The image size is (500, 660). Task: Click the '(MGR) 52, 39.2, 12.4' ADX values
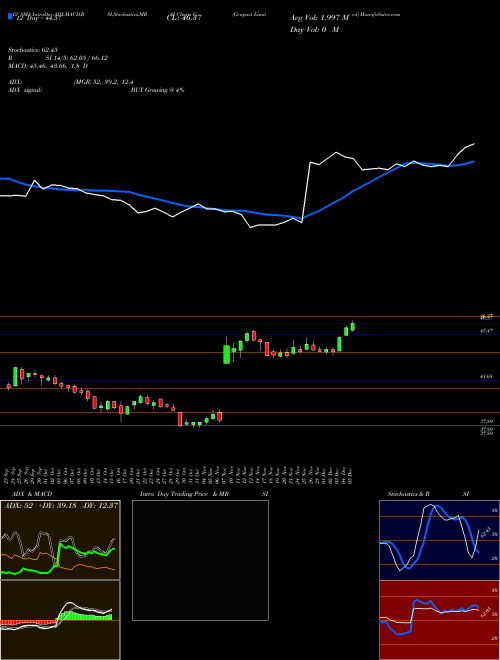[103, 82]
